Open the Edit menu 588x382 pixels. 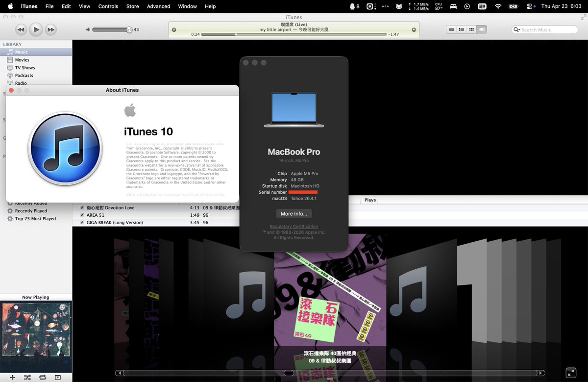(x=66, y=6)
